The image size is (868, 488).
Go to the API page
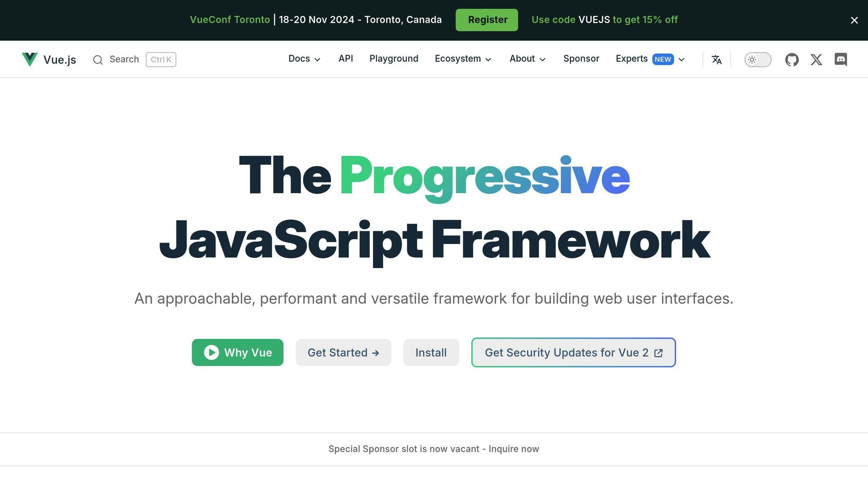345,59
